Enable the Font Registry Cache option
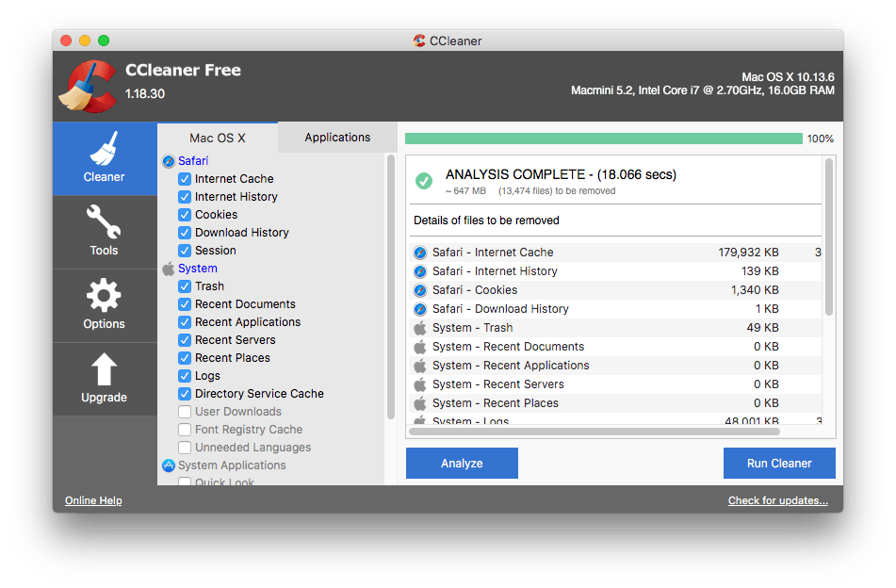Screen dimensions: 896x588 (x=185, y=429)
